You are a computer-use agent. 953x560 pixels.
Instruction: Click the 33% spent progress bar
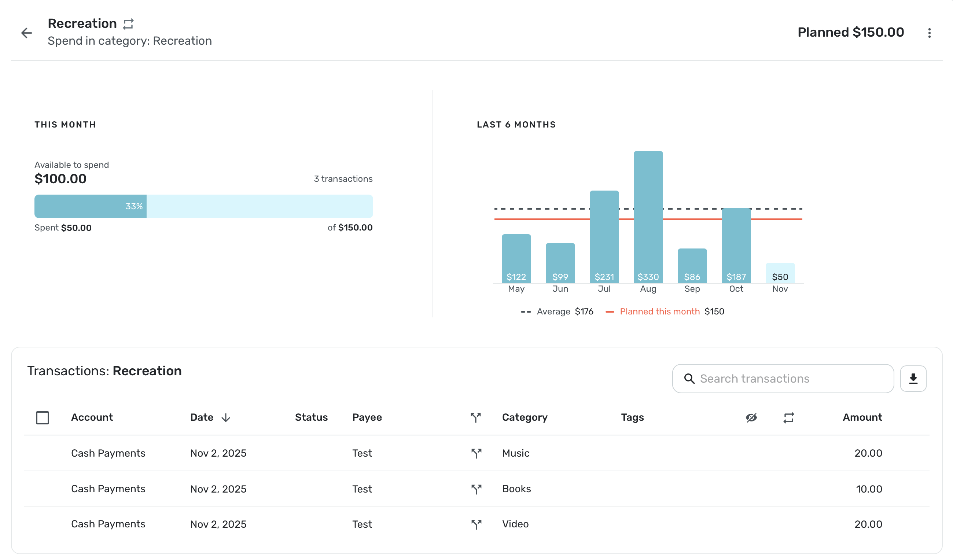[91, 206]
